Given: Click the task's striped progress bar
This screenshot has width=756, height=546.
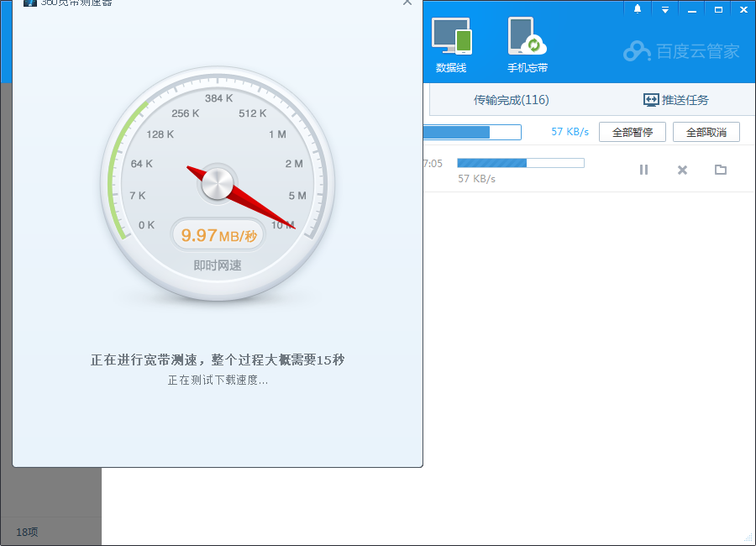Looking at the screenshot, I should (520, 163).
